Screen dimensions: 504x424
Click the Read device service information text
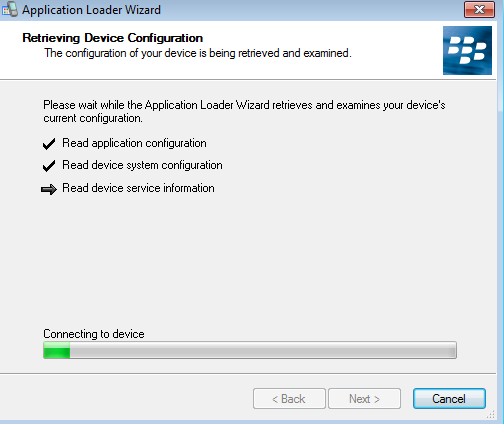pos(138,188)
